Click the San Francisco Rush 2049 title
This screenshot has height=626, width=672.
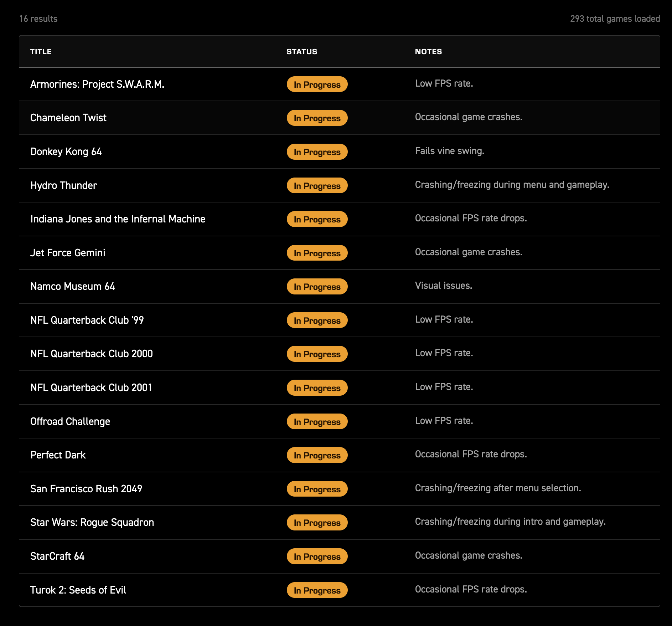(86, 489)
